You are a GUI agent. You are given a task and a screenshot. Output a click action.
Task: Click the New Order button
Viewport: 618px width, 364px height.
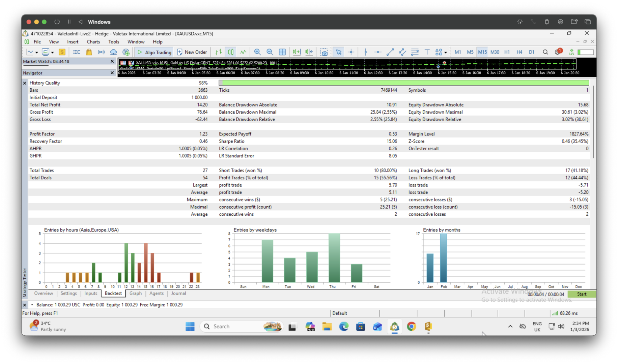(x=192, y=52)
